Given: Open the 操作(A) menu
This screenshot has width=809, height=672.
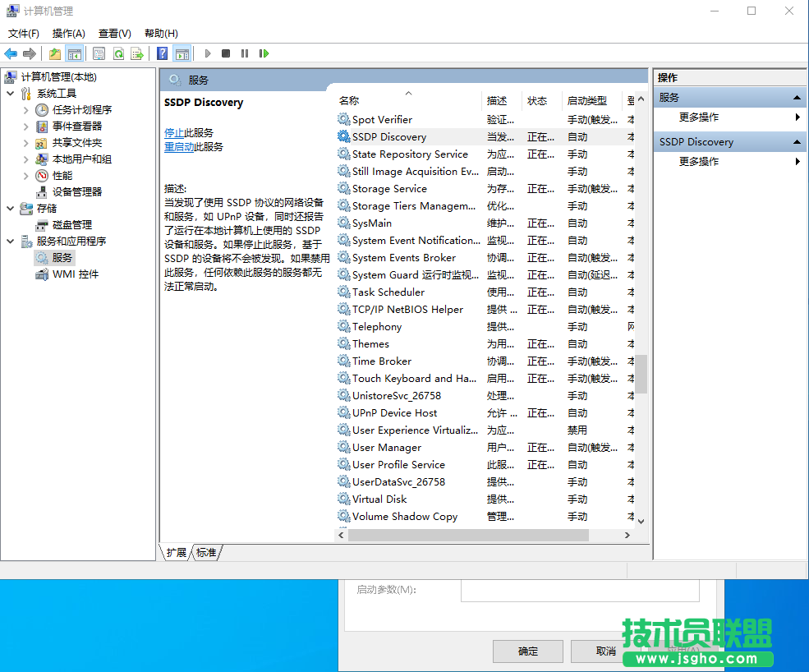Looking at the screenshot, I should coord(68,33).
